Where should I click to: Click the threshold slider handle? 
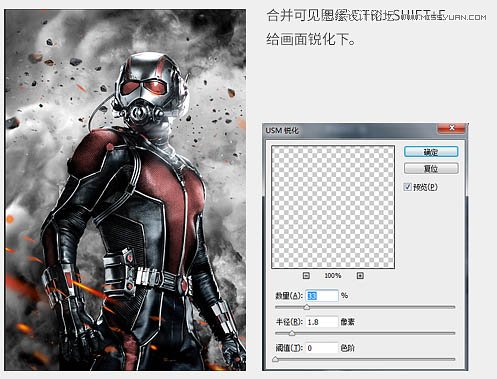pyautogui.click(x=275, y=359)
